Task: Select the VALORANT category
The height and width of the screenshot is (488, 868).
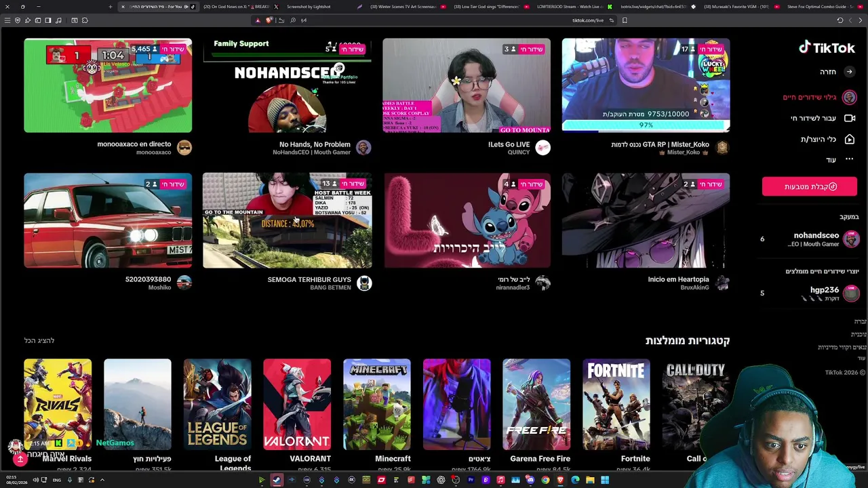Action: click(297, 405)
